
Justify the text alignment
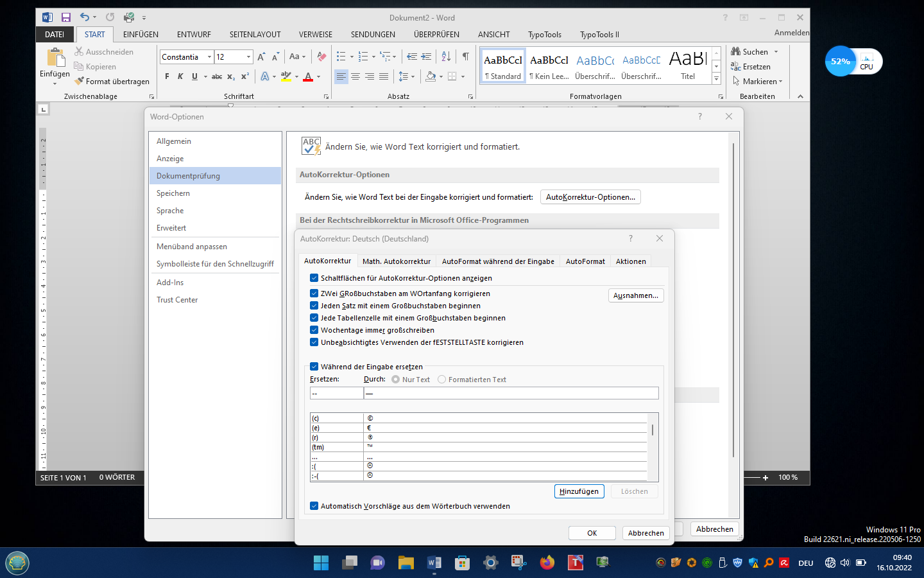(x=384, y=76)
